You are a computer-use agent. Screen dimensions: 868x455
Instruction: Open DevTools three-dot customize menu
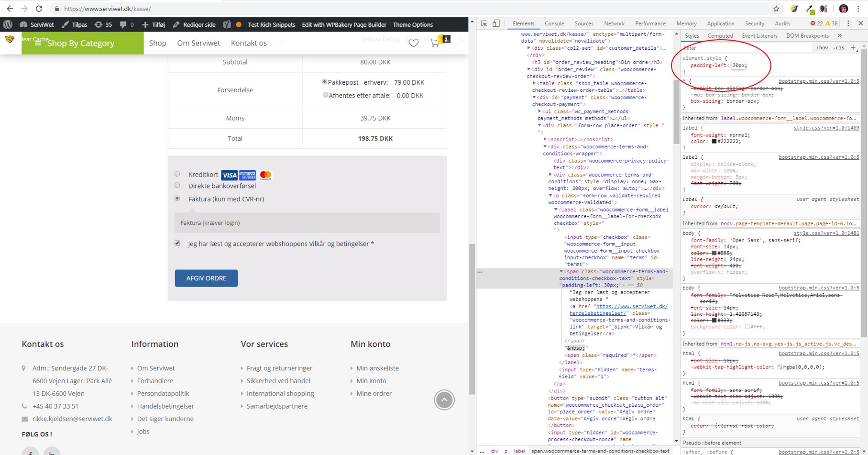pyautogui.click(x=848, y=23)
